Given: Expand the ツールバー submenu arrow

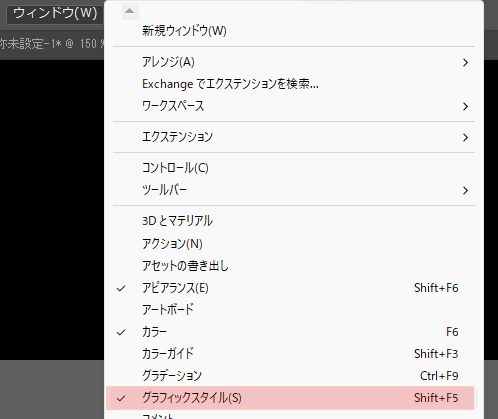Looking at the screenshot, I should click(465, 190).
